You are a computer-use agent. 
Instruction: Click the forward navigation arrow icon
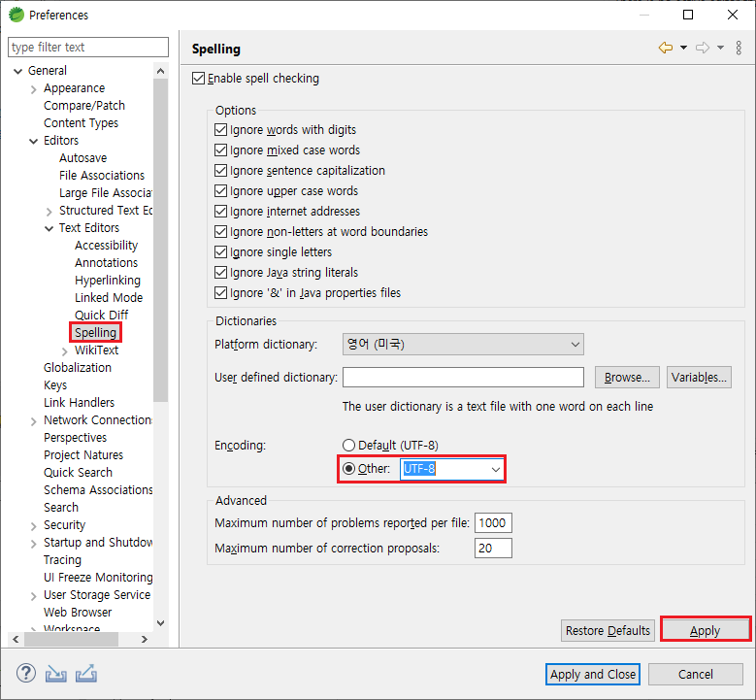703,48
